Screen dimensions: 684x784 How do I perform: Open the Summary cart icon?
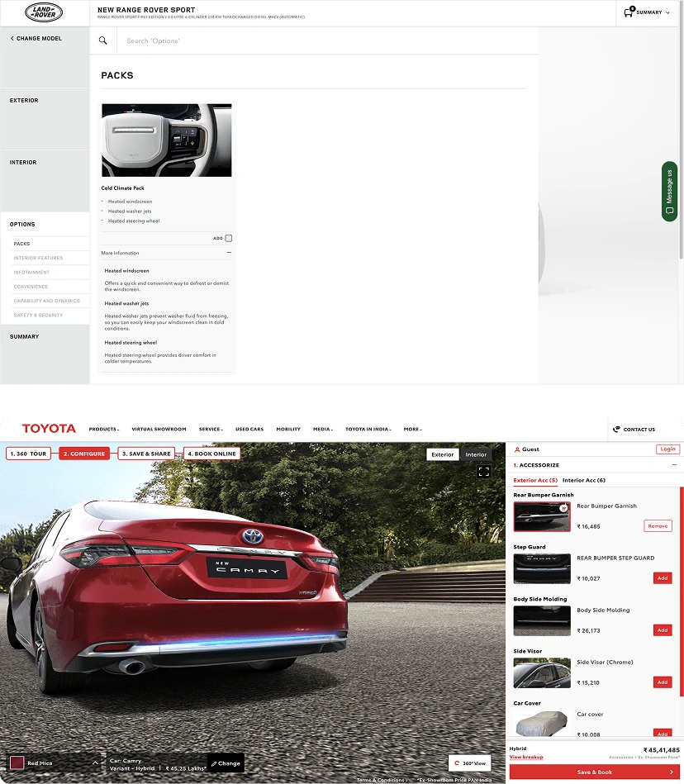[x=629, y=12]
